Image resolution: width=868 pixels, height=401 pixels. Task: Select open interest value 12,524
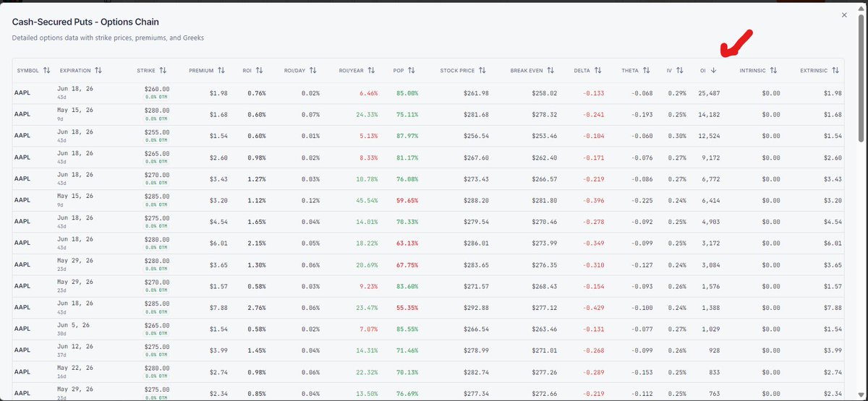click(709, 136)
